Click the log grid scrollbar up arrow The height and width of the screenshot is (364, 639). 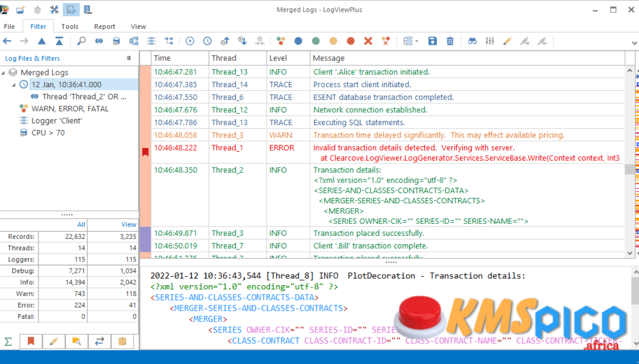[x=630, y=71]
